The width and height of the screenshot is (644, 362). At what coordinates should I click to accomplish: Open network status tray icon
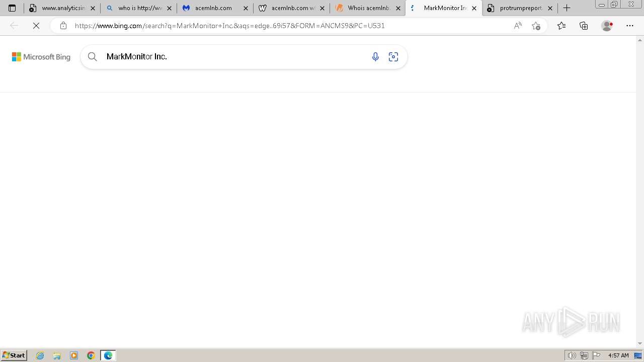coord(584,355)
